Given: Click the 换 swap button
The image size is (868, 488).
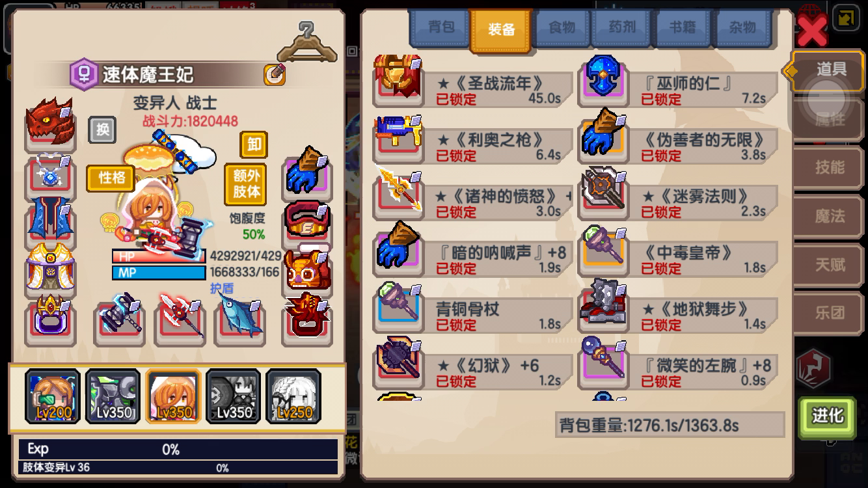Looking at the screenshot, I should click(x=103, y=129).
